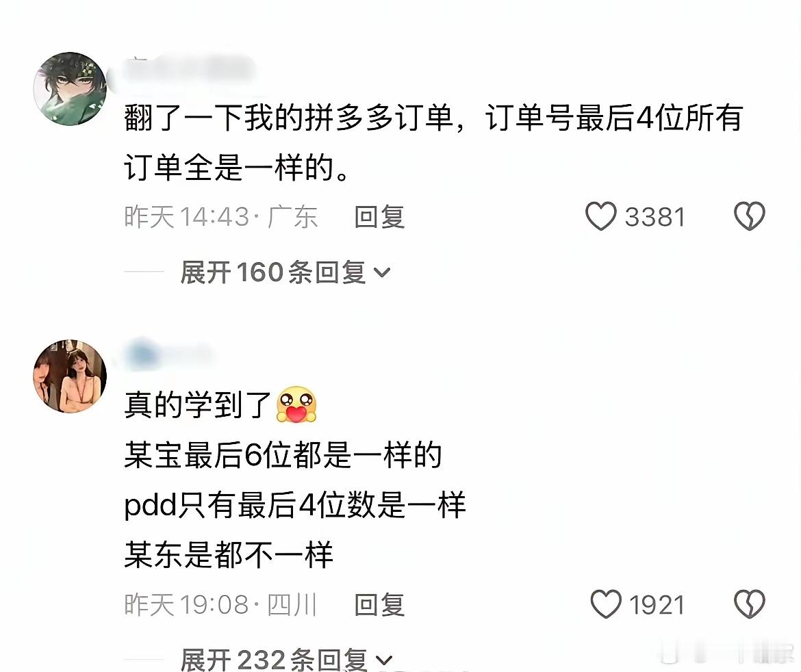Dislike the second comment with broken heart
801x672 pixels.
pyautogui.click(x=750, y=604)
